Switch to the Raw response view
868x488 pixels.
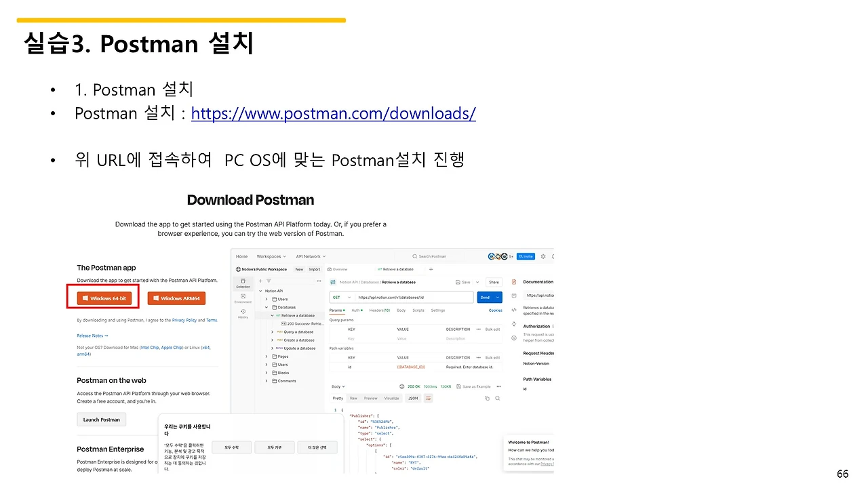click(353, 398)
